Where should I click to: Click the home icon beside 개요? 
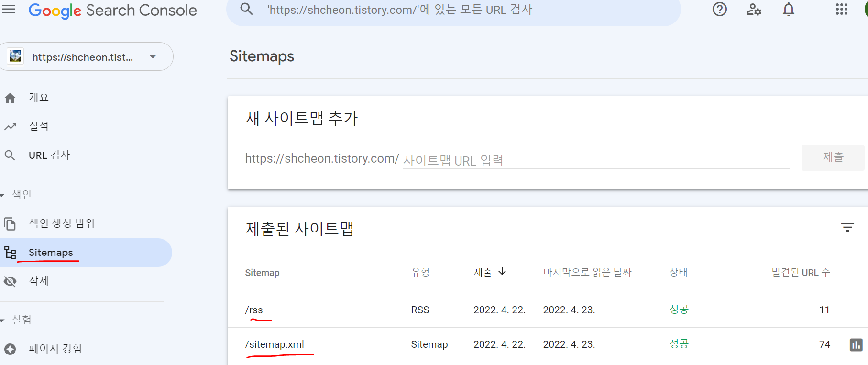(10, 98)
